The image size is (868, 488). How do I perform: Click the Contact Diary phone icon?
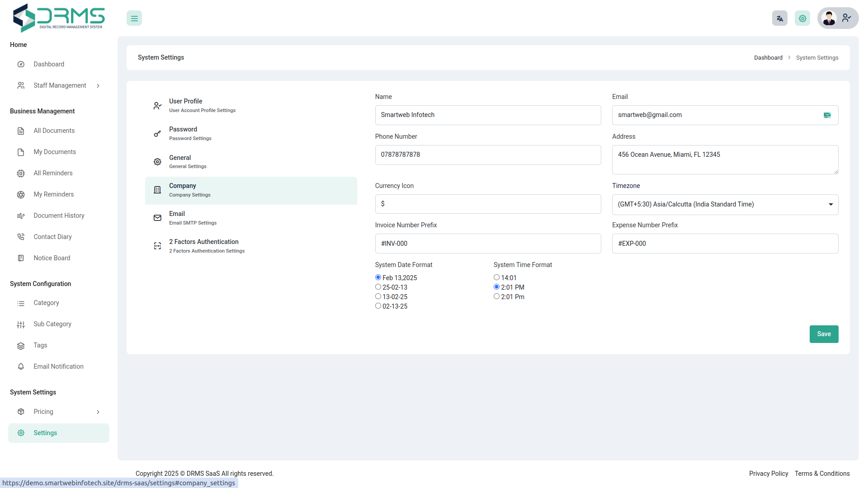click(x=21, y=237)
